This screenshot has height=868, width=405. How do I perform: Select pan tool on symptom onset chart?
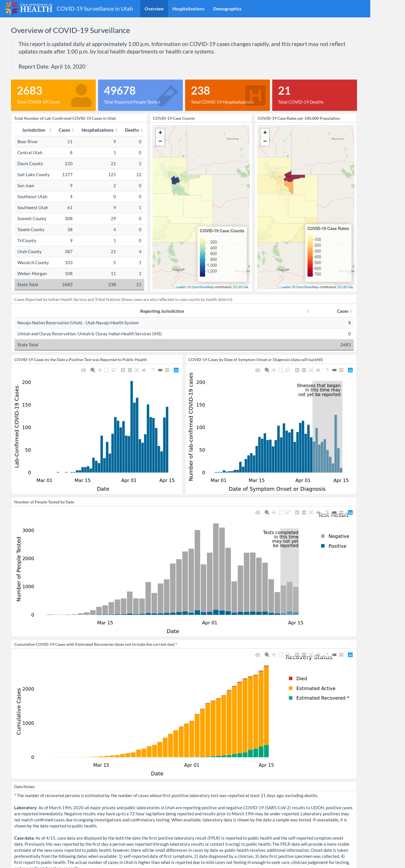coord(274,370)
